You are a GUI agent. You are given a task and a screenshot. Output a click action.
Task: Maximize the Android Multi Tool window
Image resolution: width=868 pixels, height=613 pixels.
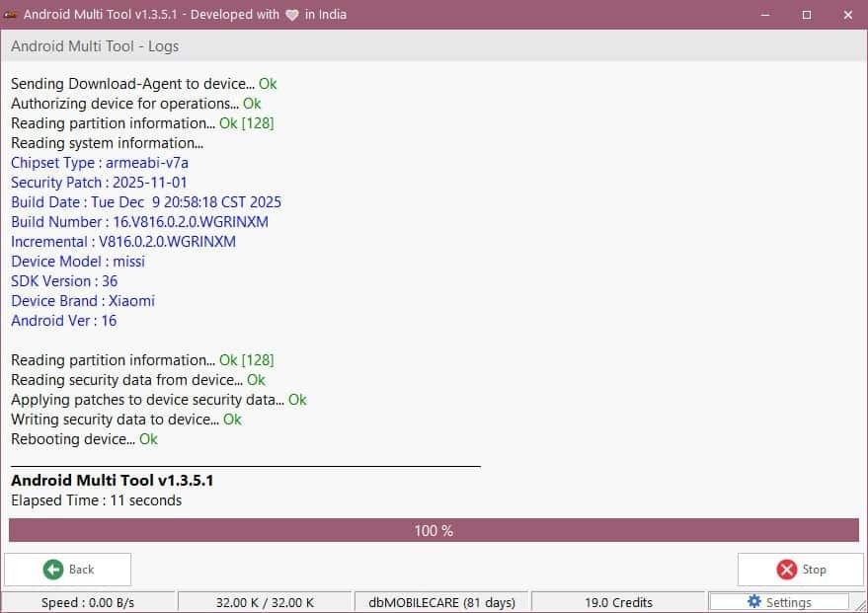point(807,15)
